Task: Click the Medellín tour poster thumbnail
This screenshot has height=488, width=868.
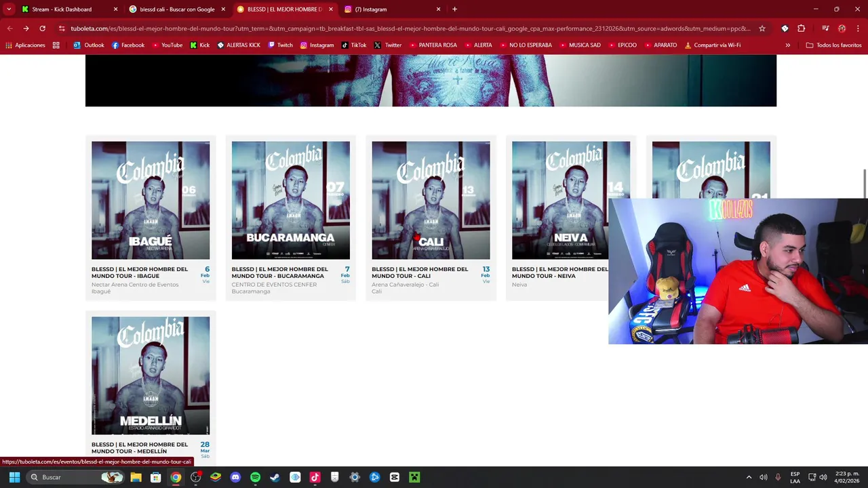Action: tap(151, 375)
